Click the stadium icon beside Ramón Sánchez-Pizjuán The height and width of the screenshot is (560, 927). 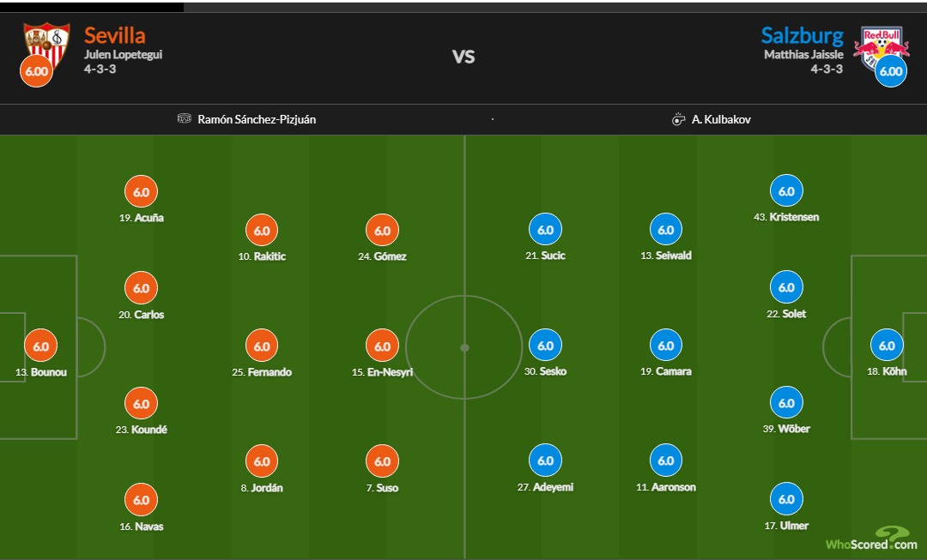[185, 119]
